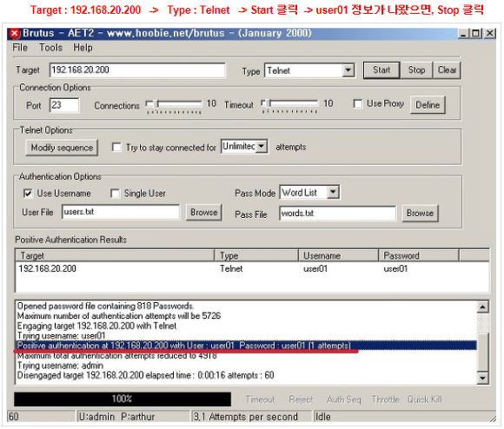Enable the Use Proxy checkbox
This screenshot has height=429, width=504.
coord(358,103)
